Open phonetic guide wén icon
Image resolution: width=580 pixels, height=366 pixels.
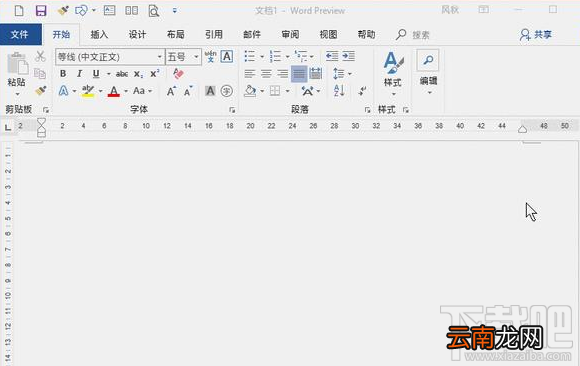210,57
